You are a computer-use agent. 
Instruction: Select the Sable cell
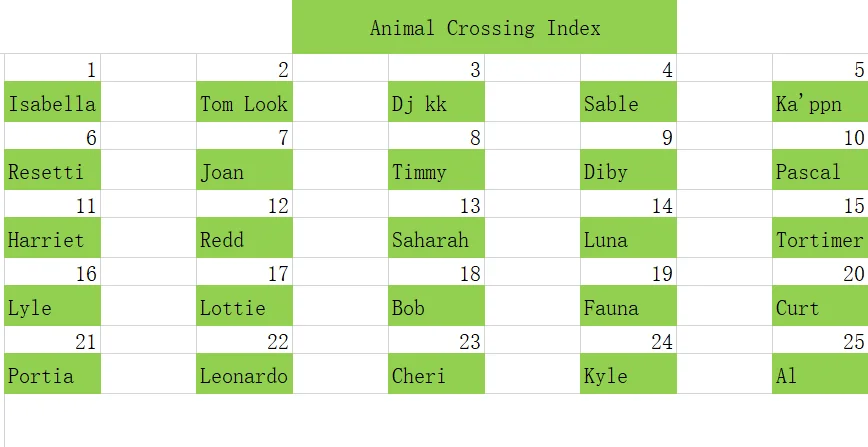coord(628,102)
